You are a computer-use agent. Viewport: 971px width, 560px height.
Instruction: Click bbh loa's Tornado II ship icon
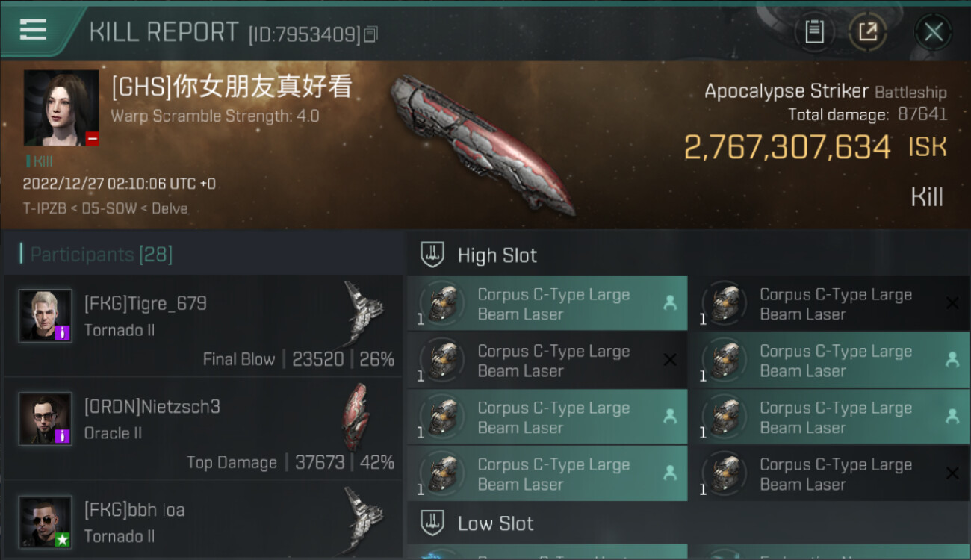[364, 520]
